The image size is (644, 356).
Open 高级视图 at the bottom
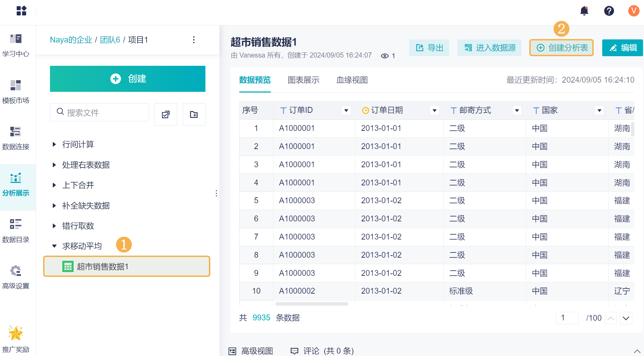(x=251, y=351)
